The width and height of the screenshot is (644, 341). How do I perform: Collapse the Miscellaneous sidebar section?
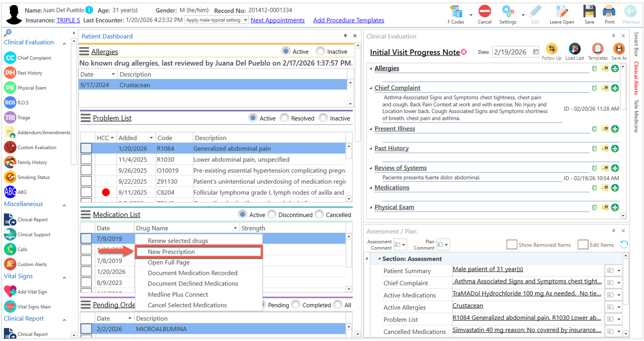tap(64, 205)
